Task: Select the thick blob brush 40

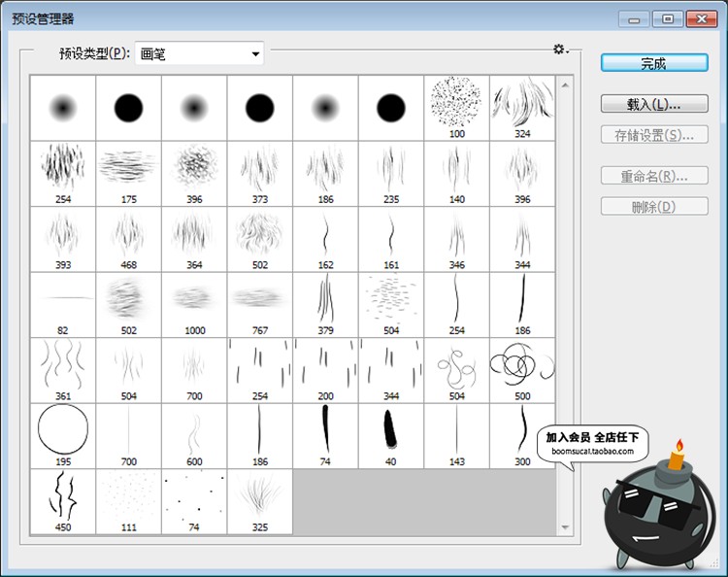Action: pyautogui.click(x=391, y=436)
